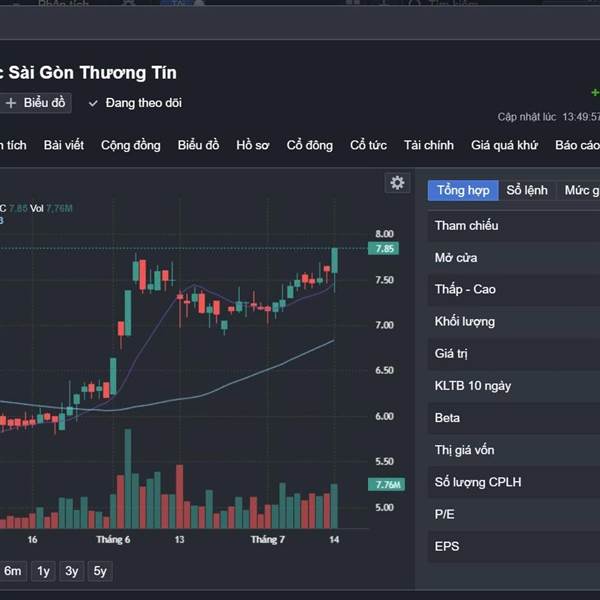Click the 7.76M volume label
The height and width of the screenshot is (600, 600).
[x=386, y=484]
